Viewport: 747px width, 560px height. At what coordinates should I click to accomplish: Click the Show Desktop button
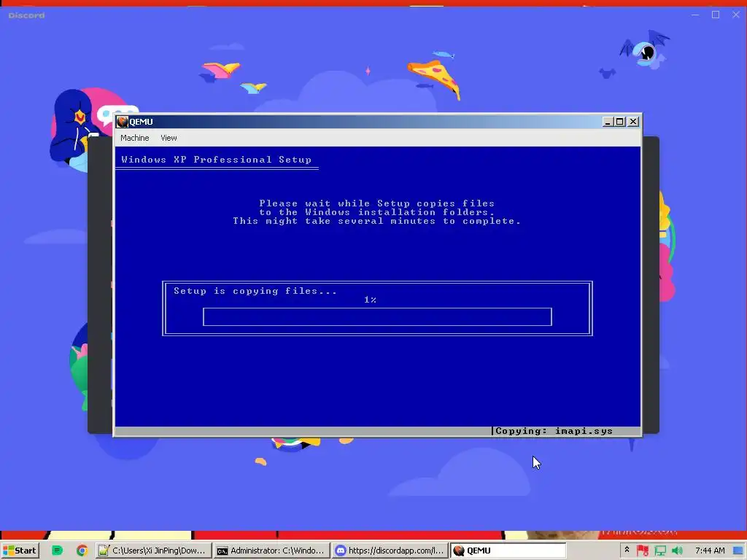pos(739,551)
